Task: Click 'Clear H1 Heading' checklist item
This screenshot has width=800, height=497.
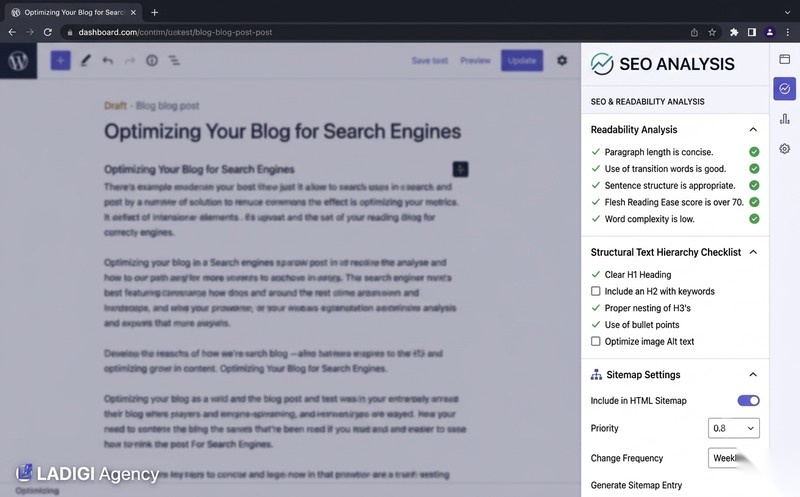Action: coord(638,275)
